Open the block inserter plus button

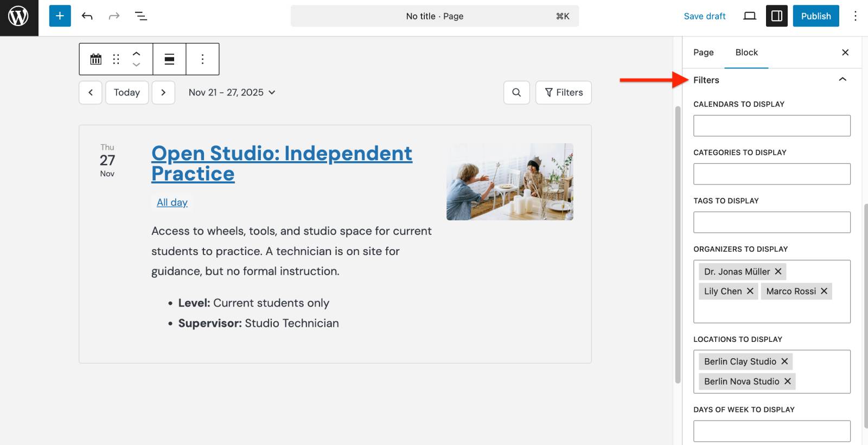pyautogui.click(x=60, y=16)
